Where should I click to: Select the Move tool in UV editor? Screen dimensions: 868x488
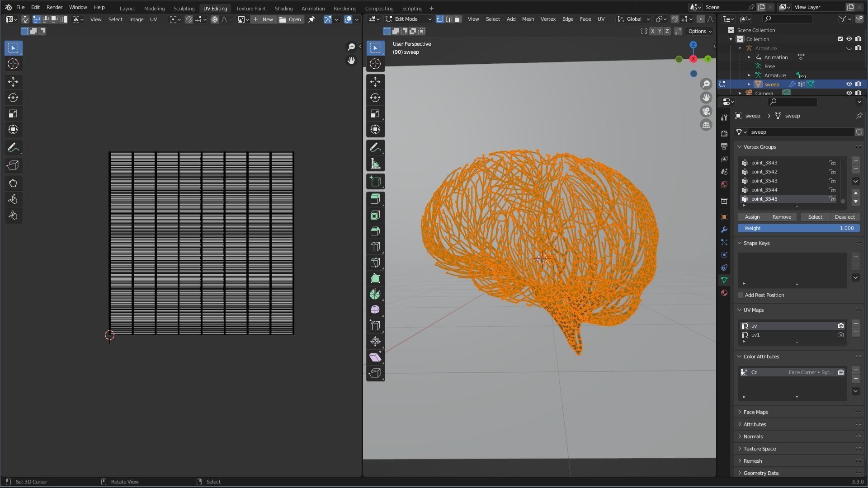coord(13,82)
